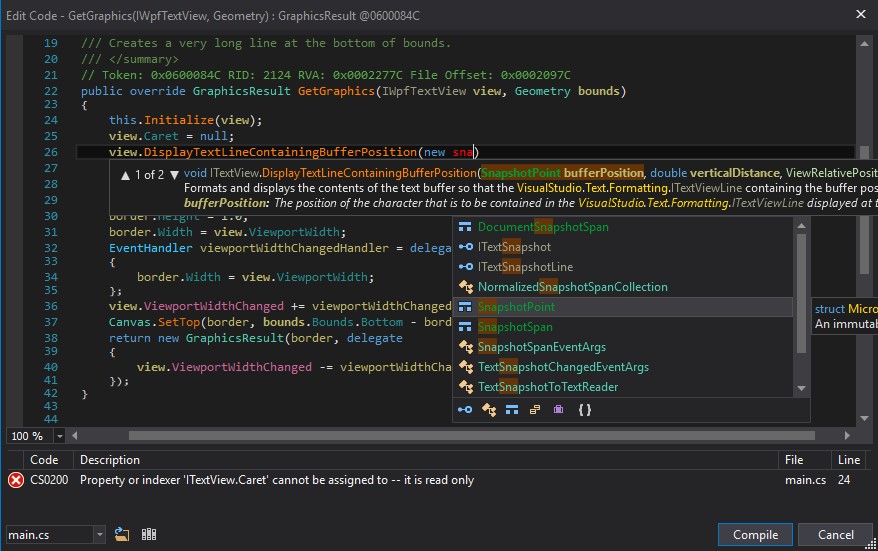Click the books icon beside the file dropdown
Screen dimensions: 878x551
tap(149, 535)
